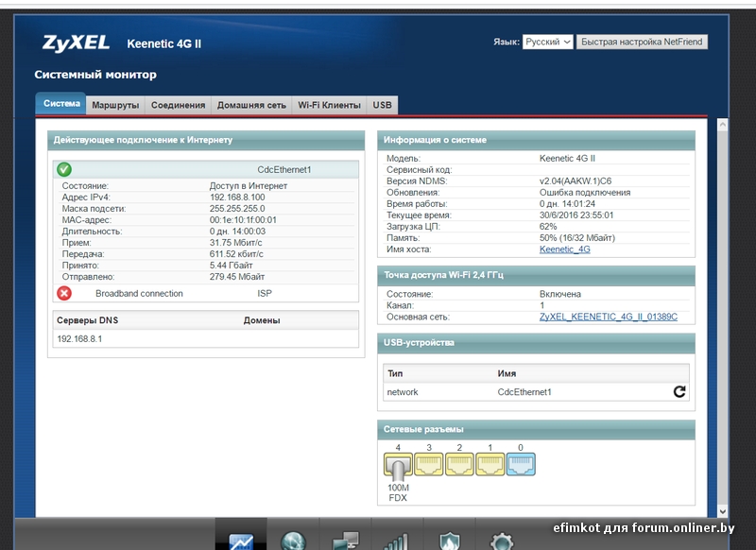The image size is (756, 550).
Task: Open the Security shield icon in bottom bar
Action: 450,541
